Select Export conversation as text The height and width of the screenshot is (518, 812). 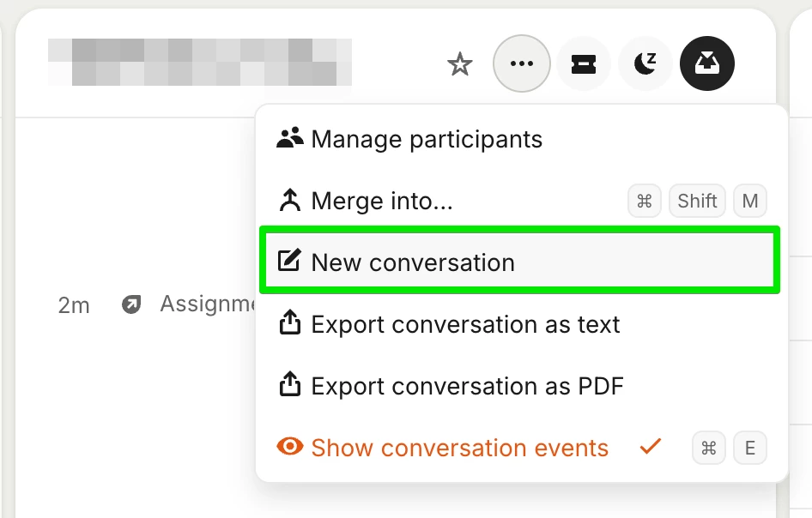point(465,324)
